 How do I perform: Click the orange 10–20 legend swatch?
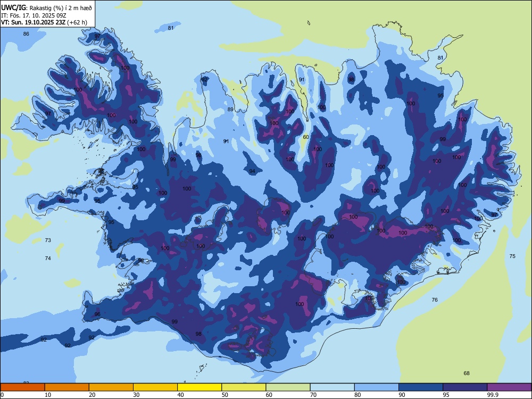coord(67,387)
